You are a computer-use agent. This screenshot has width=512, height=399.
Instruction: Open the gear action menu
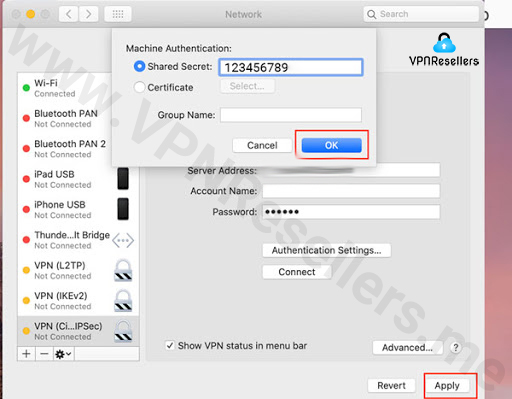(63, 354)
